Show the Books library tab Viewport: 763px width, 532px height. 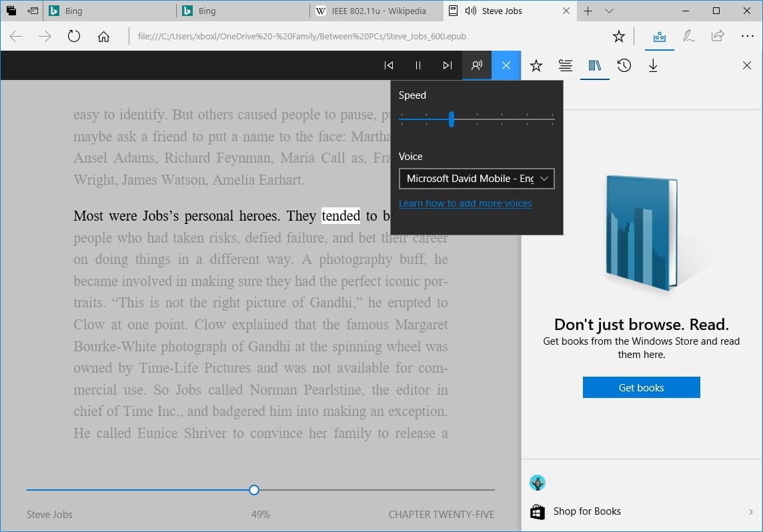click(595, 65)
